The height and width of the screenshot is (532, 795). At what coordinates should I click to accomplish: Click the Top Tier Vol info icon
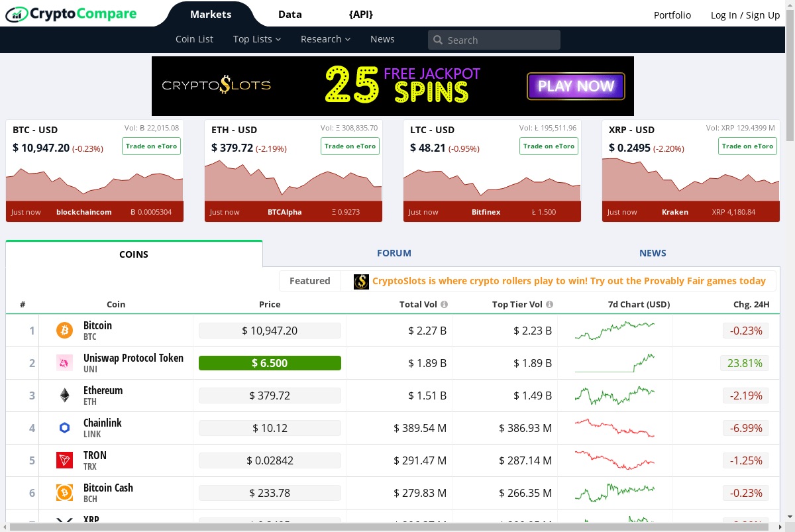click(550, 304)
